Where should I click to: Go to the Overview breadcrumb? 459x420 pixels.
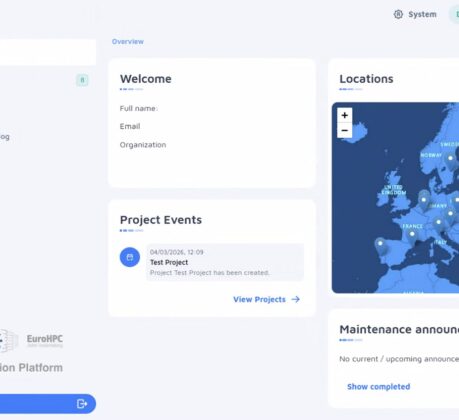(x=128, y=42)
